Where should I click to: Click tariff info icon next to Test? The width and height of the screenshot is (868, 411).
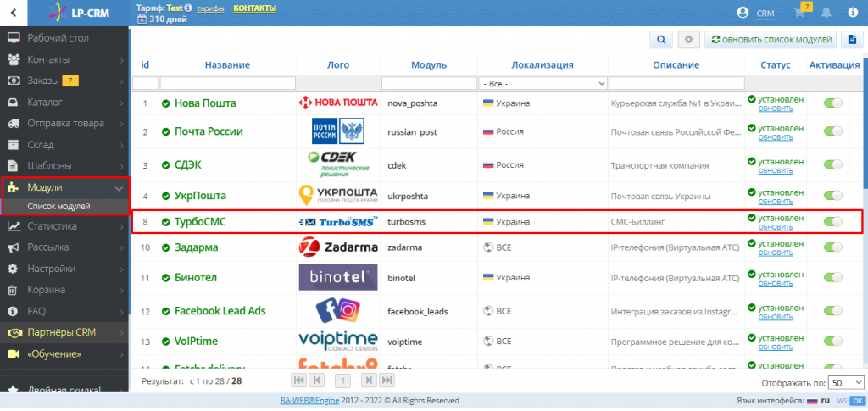(188, 8)
